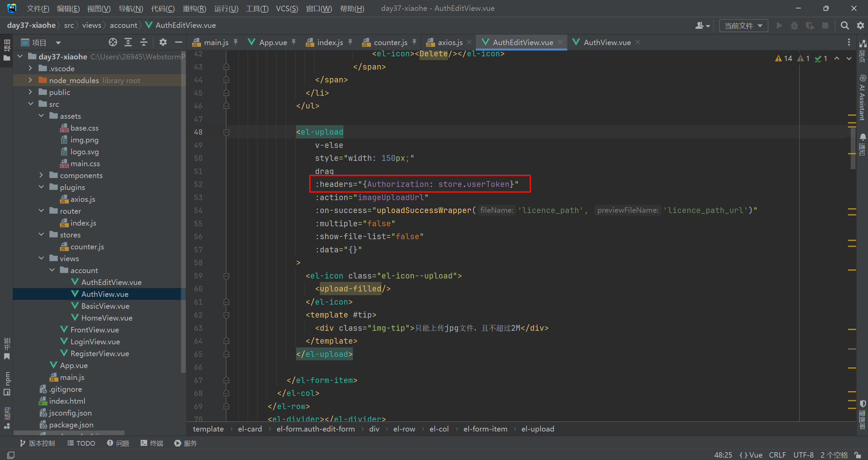868x460 pixels.
Task: Open the bookmarks tool window
Action: pos(7,349)
